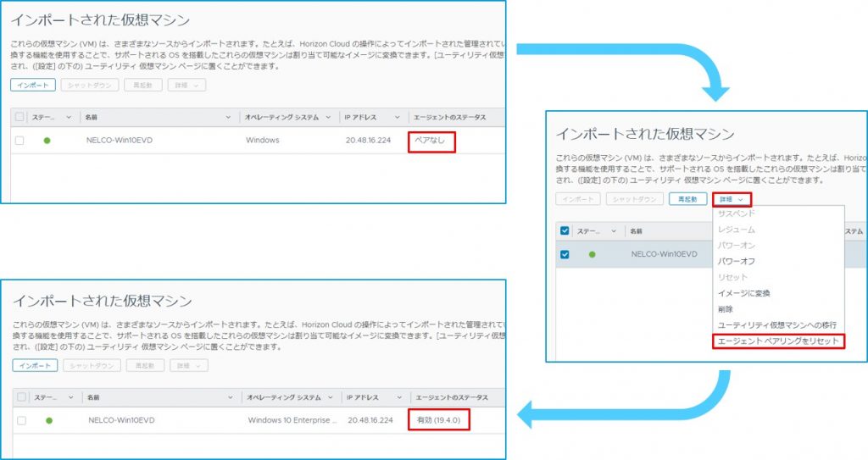The width and height of the screenshot is (868, 460).
Task: Expand オペレーティング システム chevron in 有効 (19.4.0) panel
Action: click(x=330, y=397)
